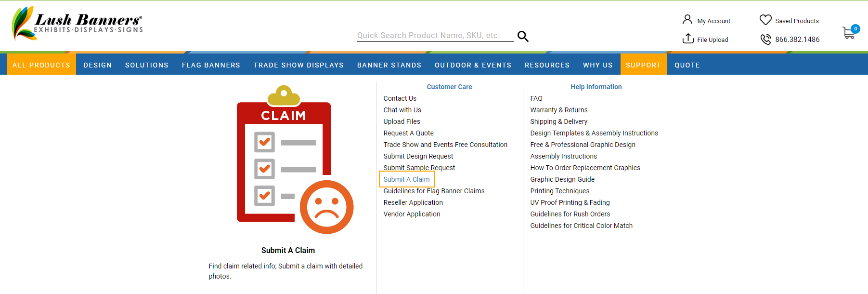Select the Quote menu item
Image resolution: width=868 pixels, height=294 pixels.
pos(687,65)
